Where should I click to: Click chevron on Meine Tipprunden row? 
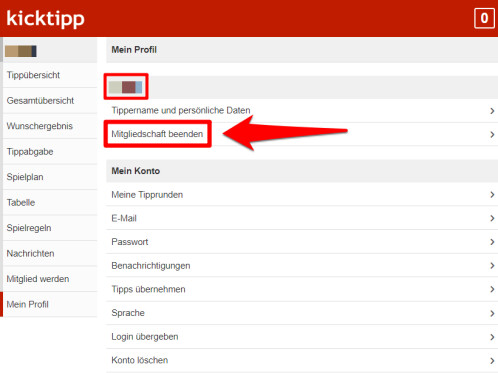point(492,195)
